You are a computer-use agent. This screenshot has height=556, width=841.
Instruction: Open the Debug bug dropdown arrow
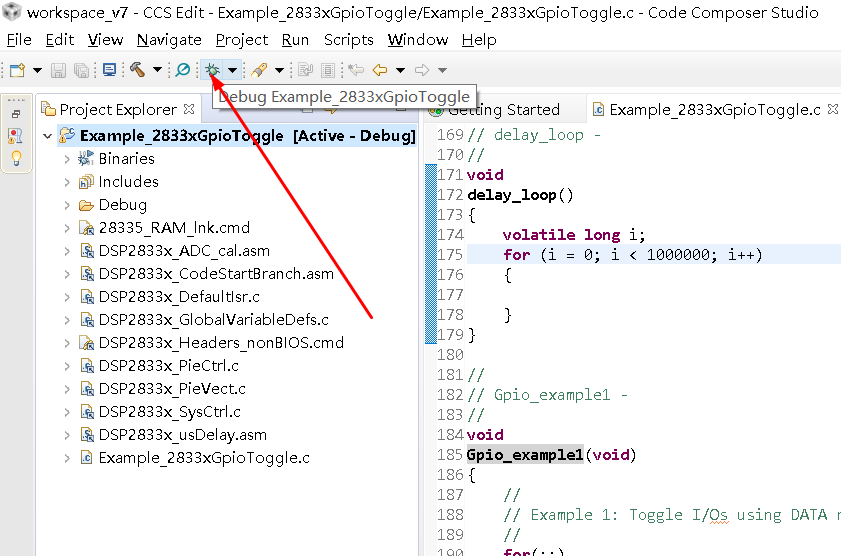[232, 70]
